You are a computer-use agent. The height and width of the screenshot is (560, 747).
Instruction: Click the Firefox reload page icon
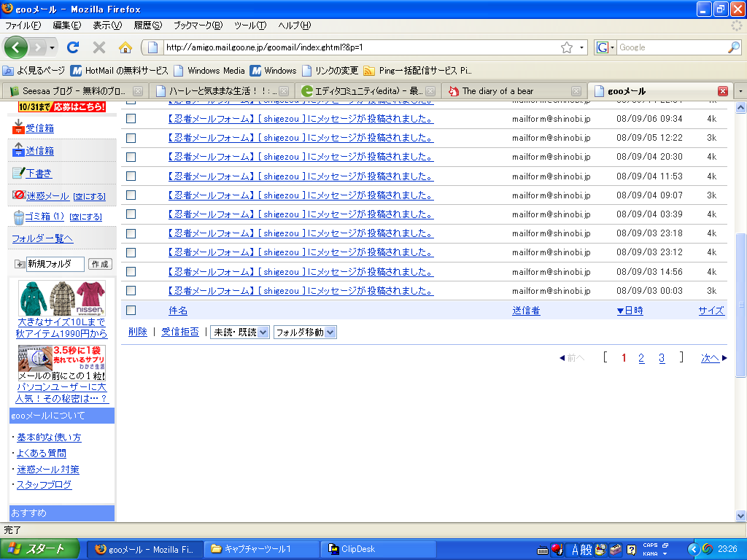[x=72, y=47]
